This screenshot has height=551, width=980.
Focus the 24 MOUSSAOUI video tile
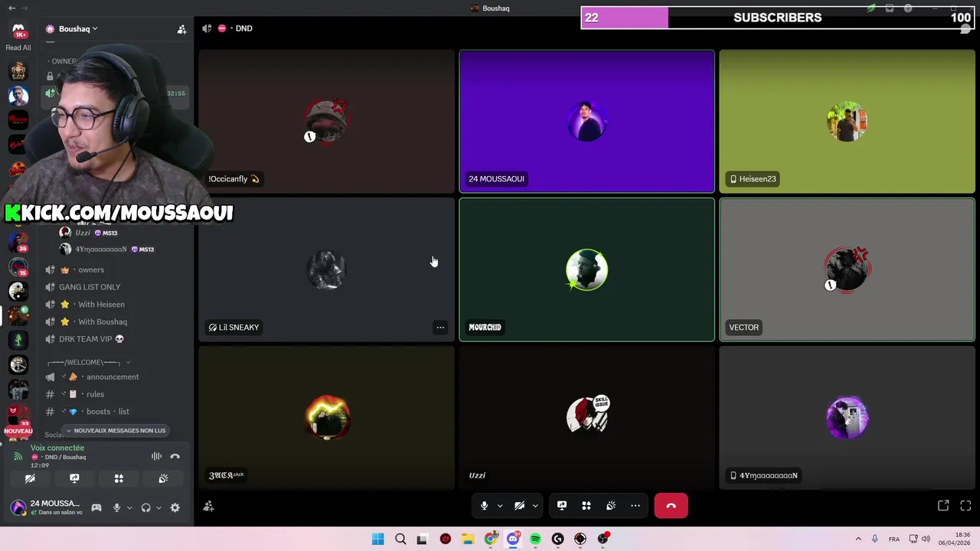tap(586, 122)
